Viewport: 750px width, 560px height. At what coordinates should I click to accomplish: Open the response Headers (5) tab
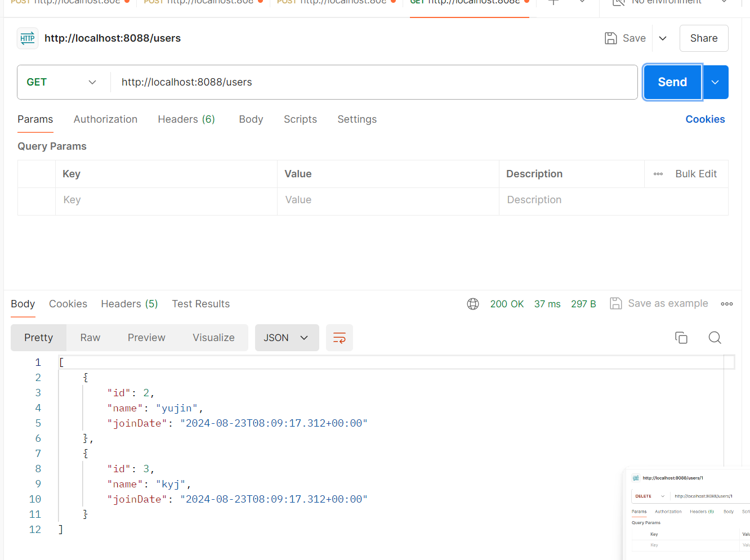click(130, 304)
